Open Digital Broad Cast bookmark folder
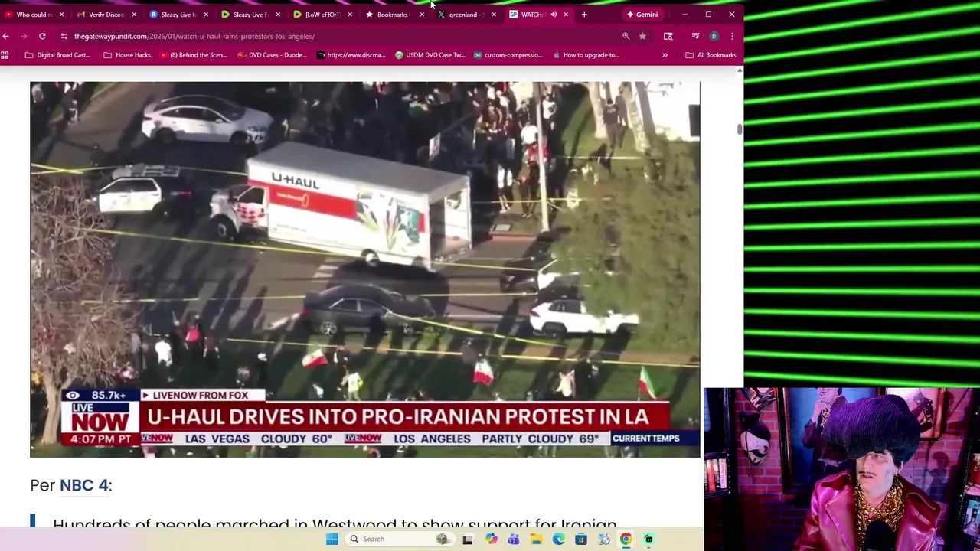The width and height of the screenshot is (980, 551). 57,55
